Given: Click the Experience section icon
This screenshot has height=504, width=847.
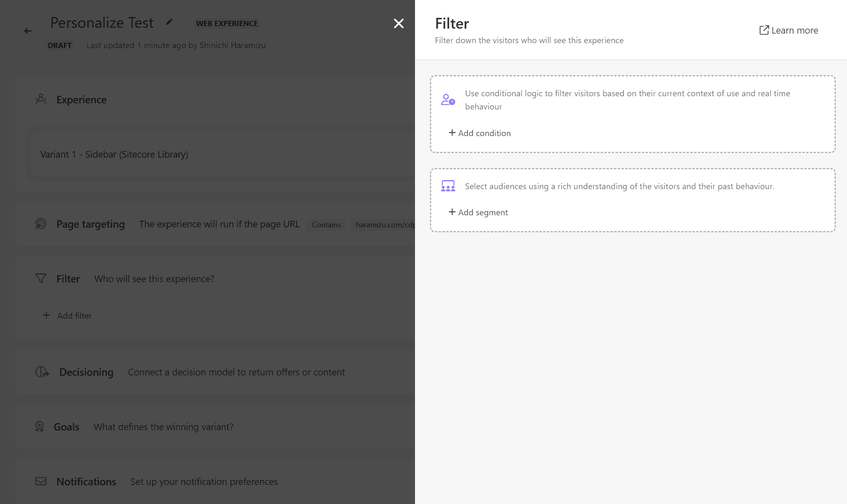Looking at the screenshot, I should 41,100.
